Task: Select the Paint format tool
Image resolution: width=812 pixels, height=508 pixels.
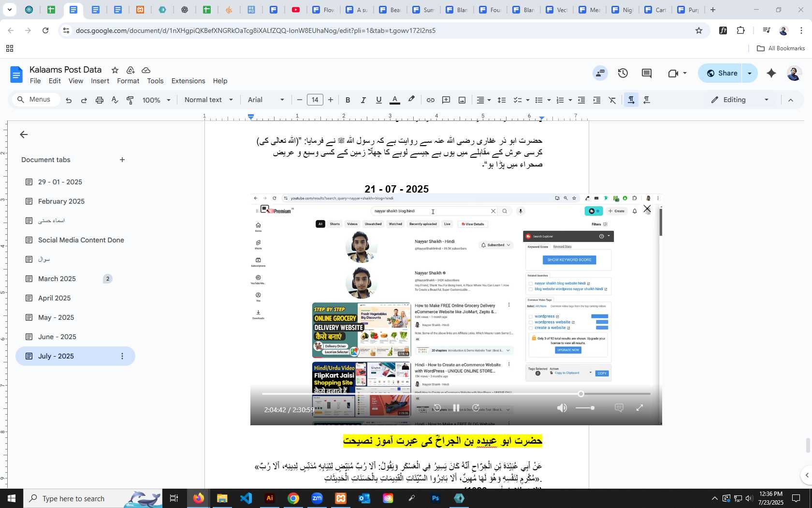Action: point(130,100)
